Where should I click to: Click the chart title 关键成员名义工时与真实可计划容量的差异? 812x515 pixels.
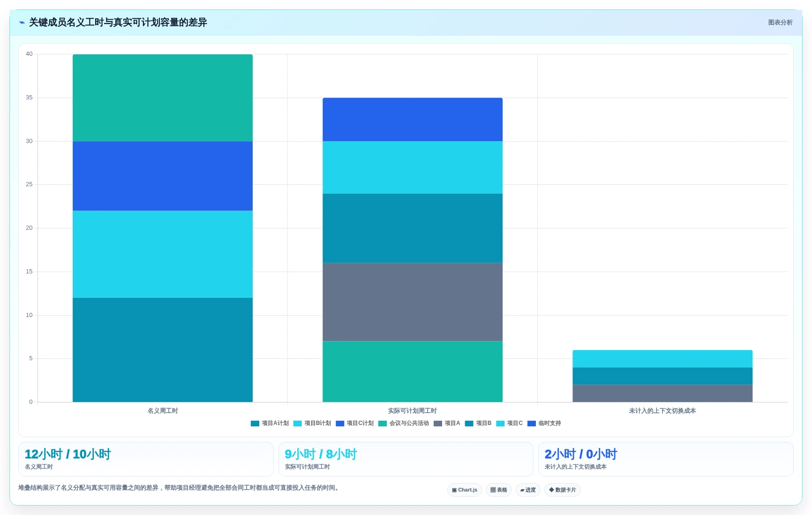[x=118, y=23]
